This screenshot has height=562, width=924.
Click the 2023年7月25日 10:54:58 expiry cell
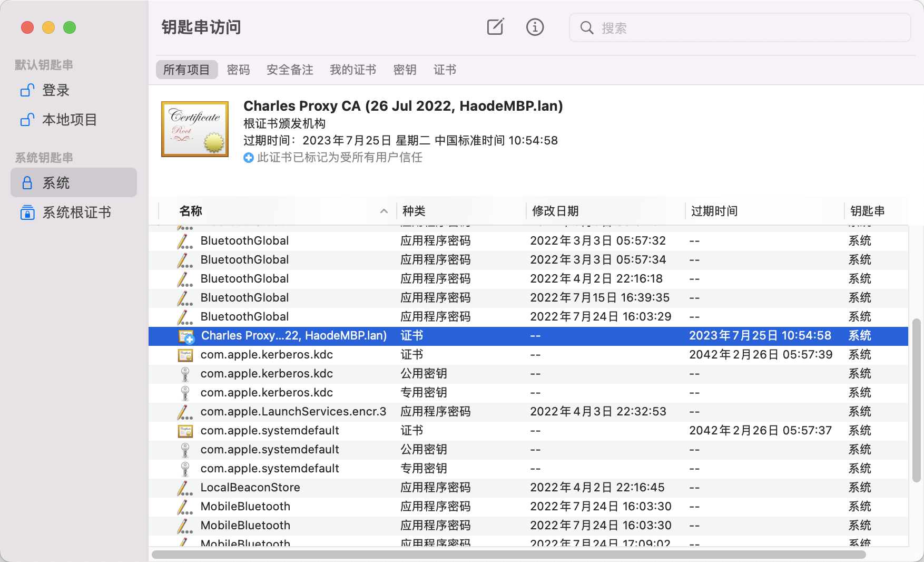(760, 336)
